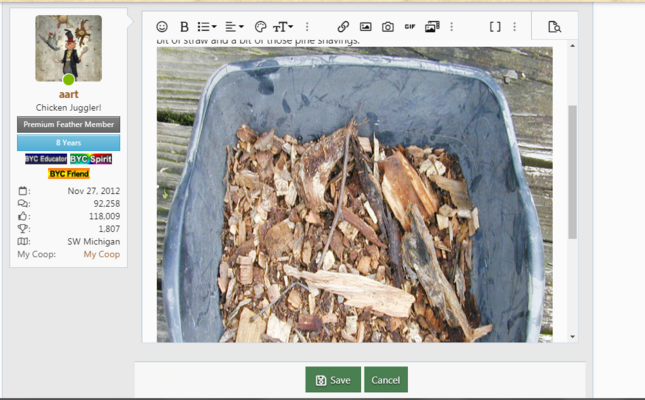Image resolution: width=645 pixels, height=400 pixels.
Task: Save the edited post
Action: [x=333, y=380]
